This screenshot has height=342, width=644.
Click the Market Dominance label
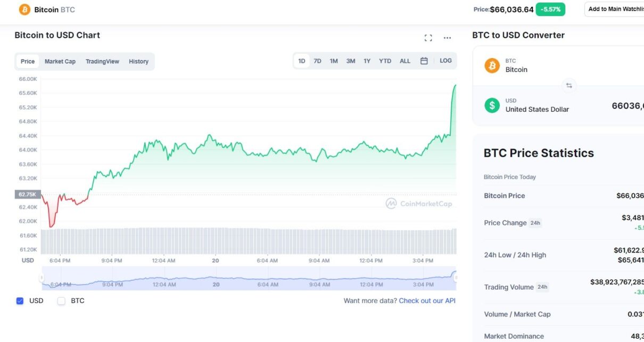(x=514, y=337)
